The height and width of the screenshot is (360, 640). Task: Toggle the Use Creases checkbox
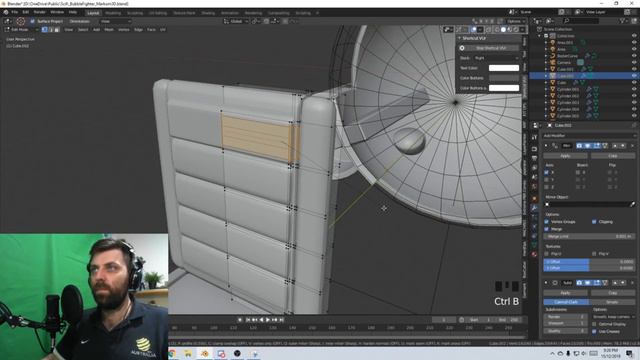pos(594,331)
